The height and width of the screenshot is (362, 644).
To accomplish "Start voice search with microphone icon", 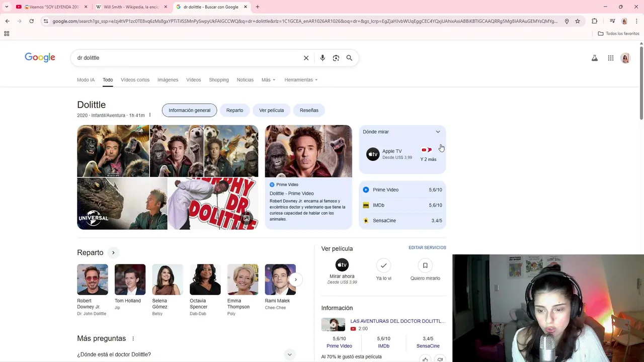I will [323, 58].
